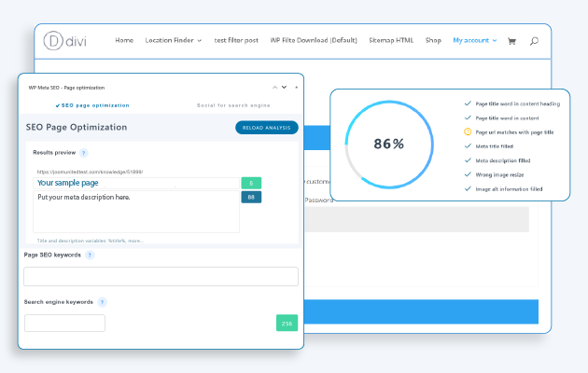Viewport: 588px width, 373px height.
Task: Click the Meta title filled checkmark
Action: point(467,146)
